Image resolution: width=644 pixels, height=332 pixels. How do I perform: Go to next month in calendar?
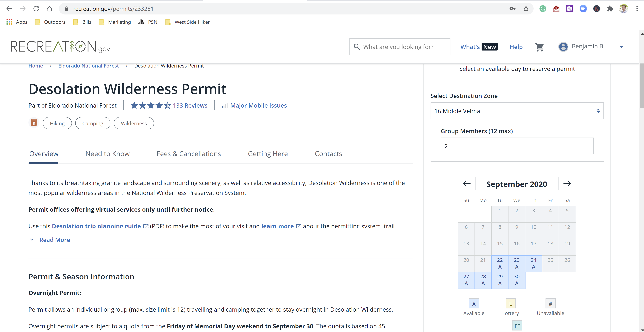[567, 184]
